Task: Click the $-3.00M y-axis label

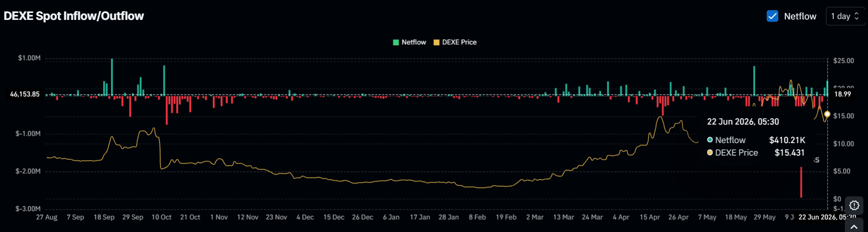Action: point(28,208)
